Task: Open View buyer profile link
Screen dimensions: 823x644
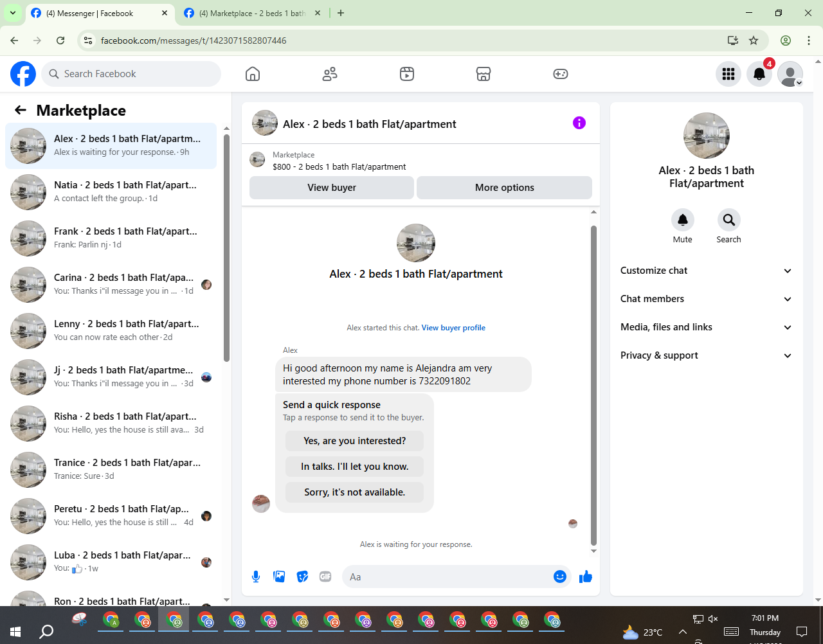Action: point(453,328)
